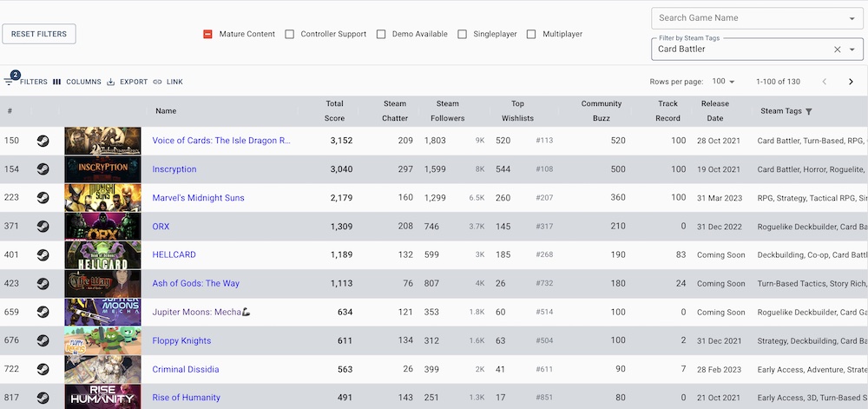Viewport: 868px width, 409px height.
Task: Toggle the Mature Content checkbox
Action: [208, 34]
